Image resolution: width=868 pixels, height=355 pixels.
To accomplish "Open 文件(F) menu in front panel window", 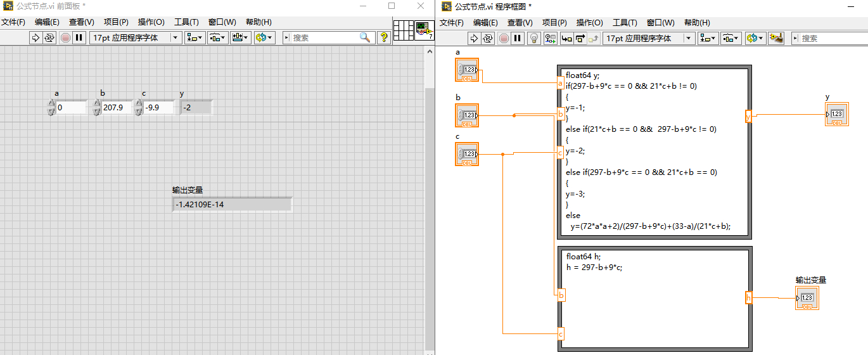I will tap(13, 22).
